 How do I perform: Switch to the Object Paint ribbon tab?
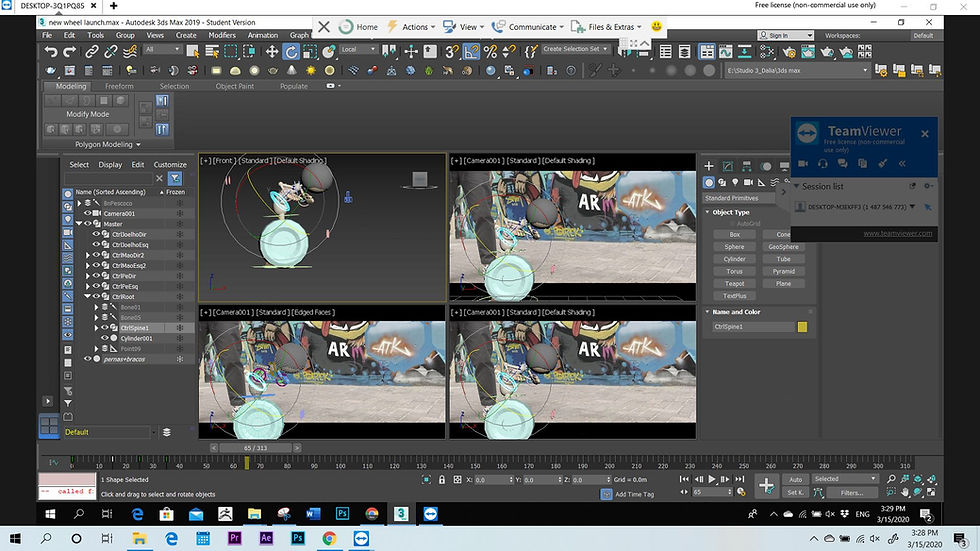point(234,86)
